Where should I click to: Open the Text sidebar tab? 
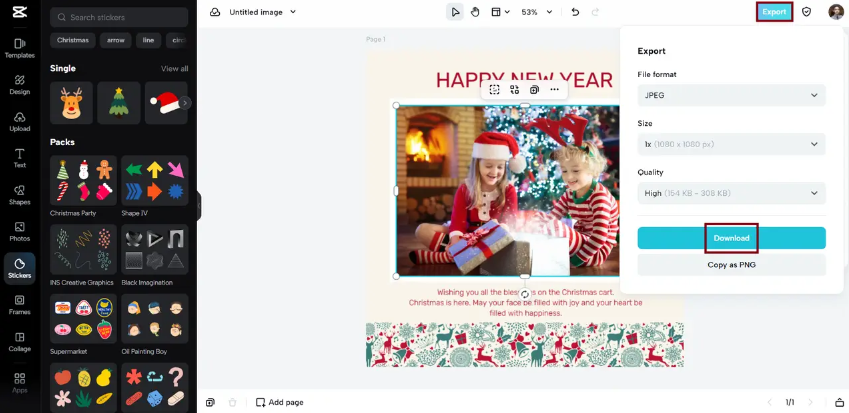coord(19,158)
